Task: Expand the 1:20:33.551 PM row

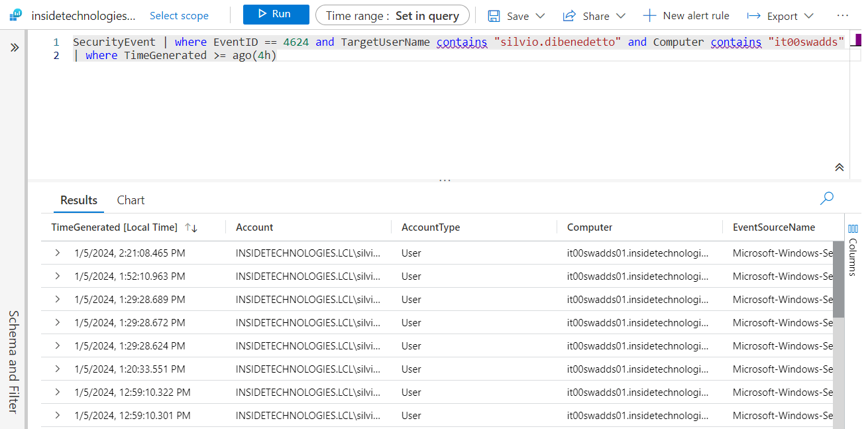Action: (x=58, y=369)
